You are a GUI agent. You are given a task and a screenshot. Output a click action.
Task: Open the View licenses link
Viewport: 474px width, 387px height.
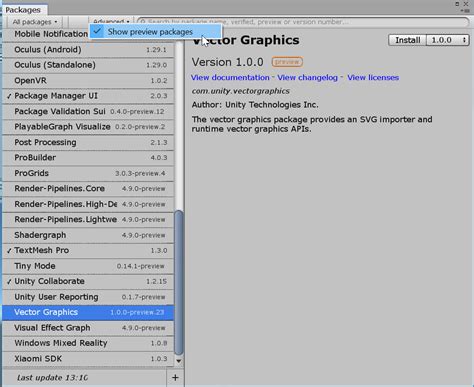(373, 78)
